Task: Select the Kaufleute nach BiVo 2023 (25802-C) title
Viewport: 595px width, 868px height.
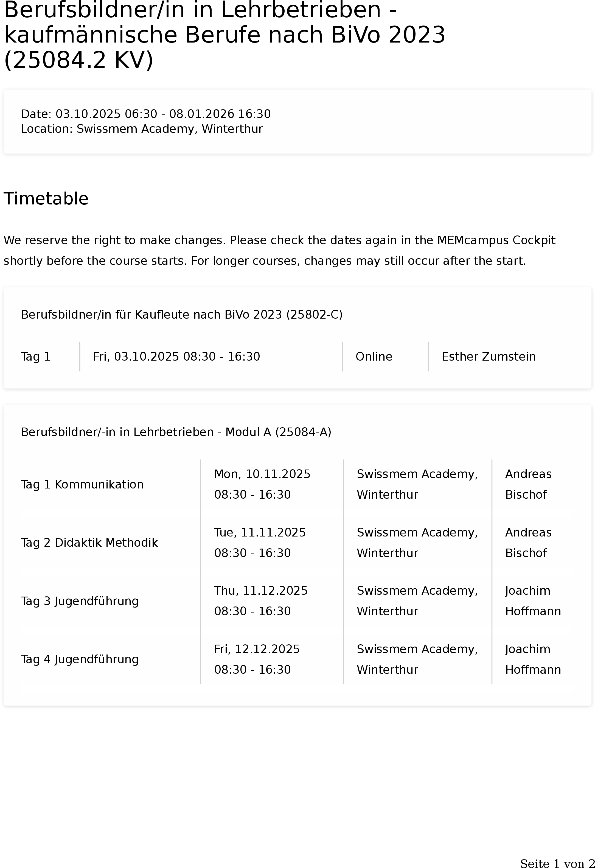Action: coord(181,315)
